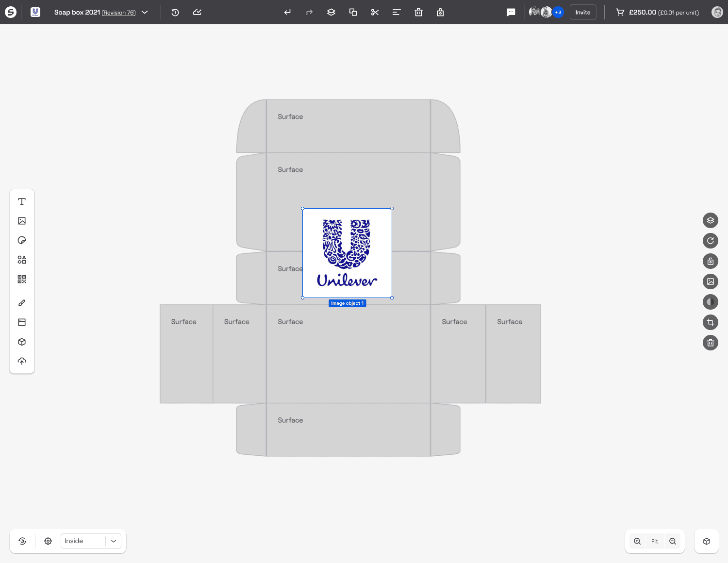Screen dimensions: 728x563
Task: Lock object using top toolbar lock icon
Action: (440, 12)
